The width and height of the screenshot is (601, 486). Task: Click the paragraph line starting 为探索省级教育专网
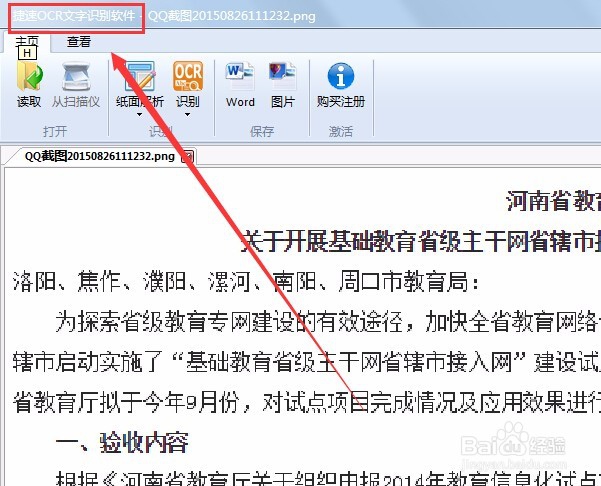pos(328,322)
